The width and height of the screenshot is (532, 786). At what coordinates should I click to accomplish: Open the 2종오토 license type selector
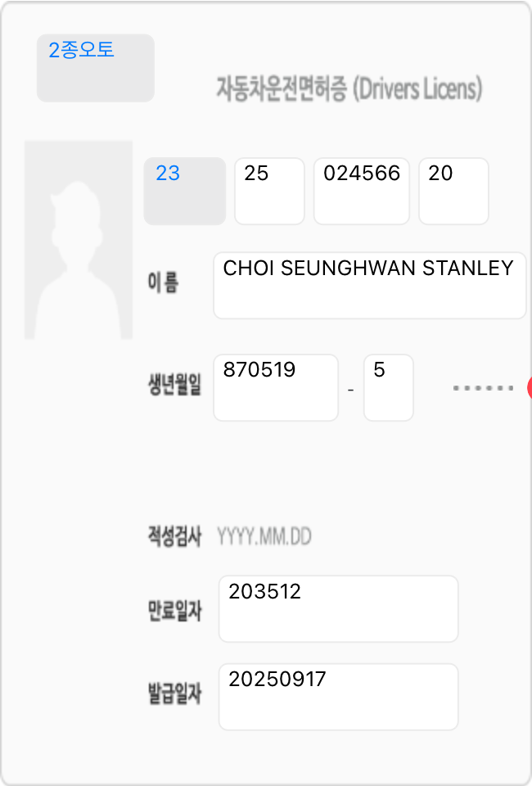pos(95,68)
